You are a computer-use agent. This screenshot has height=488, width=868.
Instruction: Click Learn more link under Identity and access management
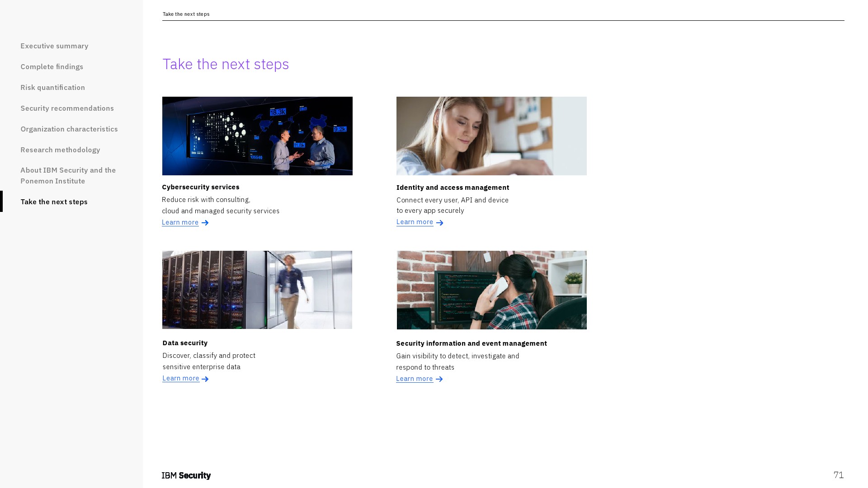tap(415, 222)
